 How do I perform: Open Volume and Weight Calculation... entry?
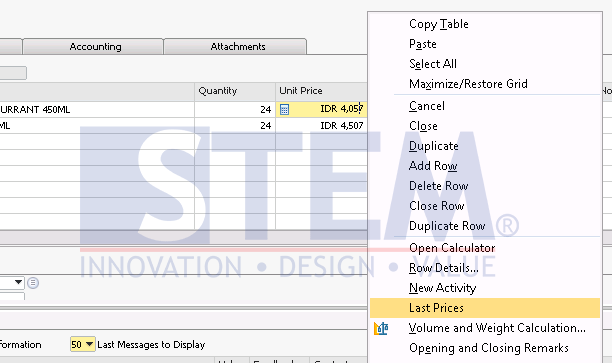click(484, 328)
